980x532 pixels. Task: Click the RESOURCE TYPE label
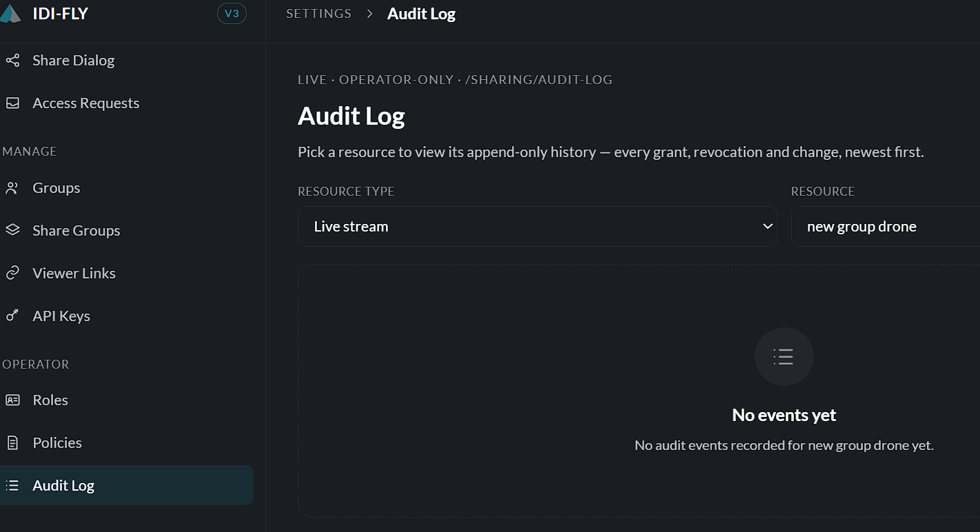pyautogui.click(x=346, y=192)
